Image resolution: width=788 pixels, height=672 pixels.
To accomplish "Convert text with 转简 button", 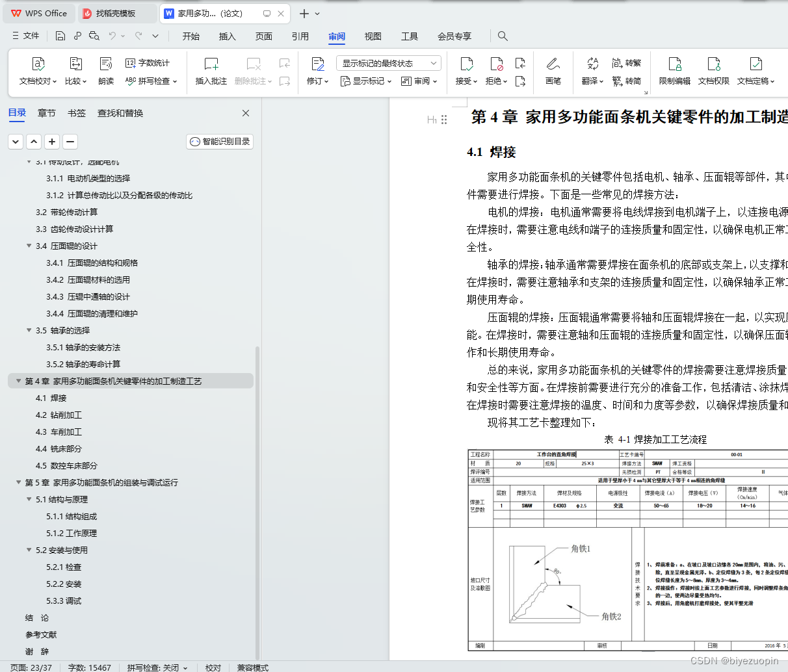I will pos(627,81).
